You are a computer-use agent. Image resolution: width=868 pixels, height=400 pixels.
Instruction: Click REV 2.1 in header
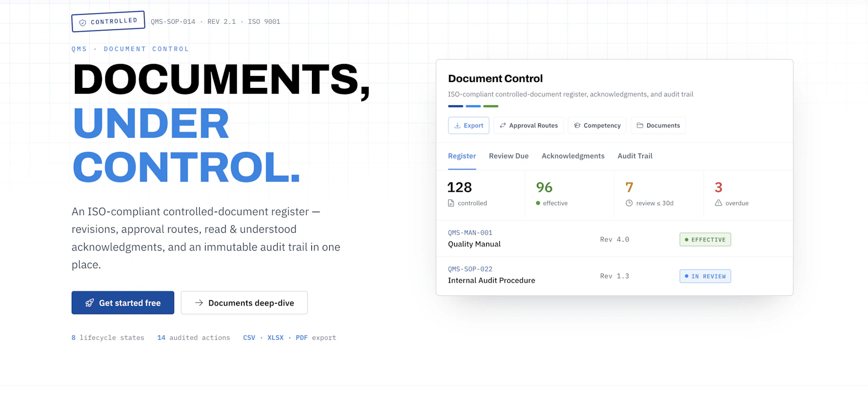pos(221,22)
